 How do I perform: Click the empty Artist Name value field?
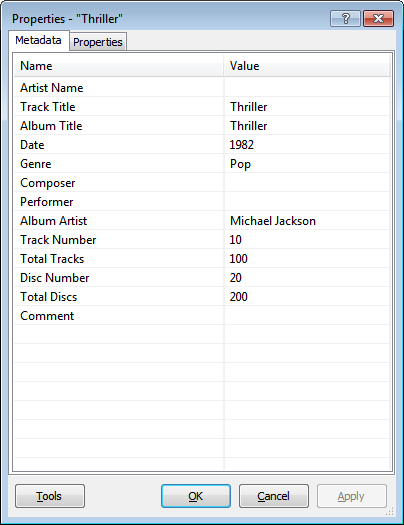[x=307, y=88]
